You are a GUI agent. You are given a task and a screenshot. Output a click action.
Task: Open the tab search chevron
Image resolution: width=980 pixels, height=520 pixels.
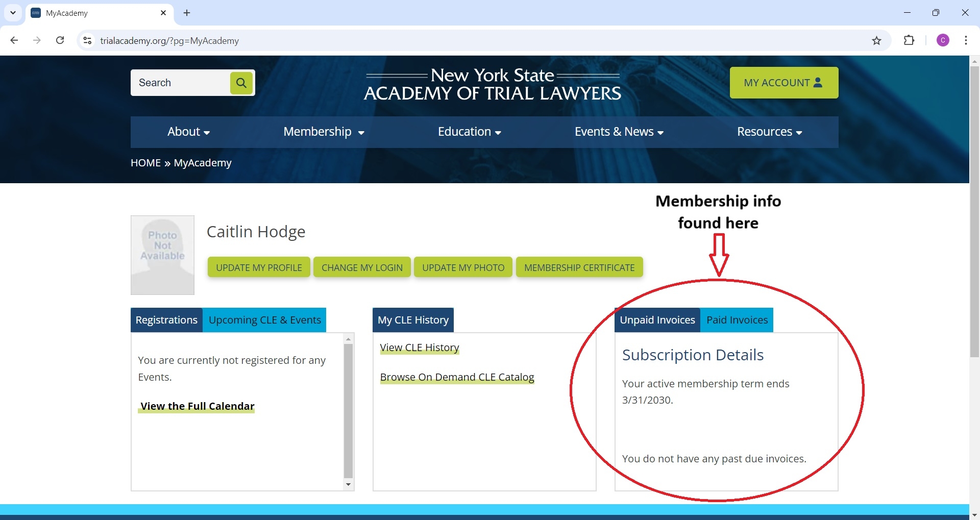tap(13, 13)
